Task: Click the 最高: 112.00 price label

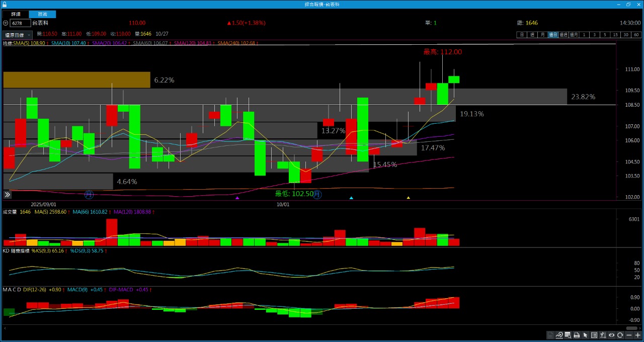Action: point(442,52)
